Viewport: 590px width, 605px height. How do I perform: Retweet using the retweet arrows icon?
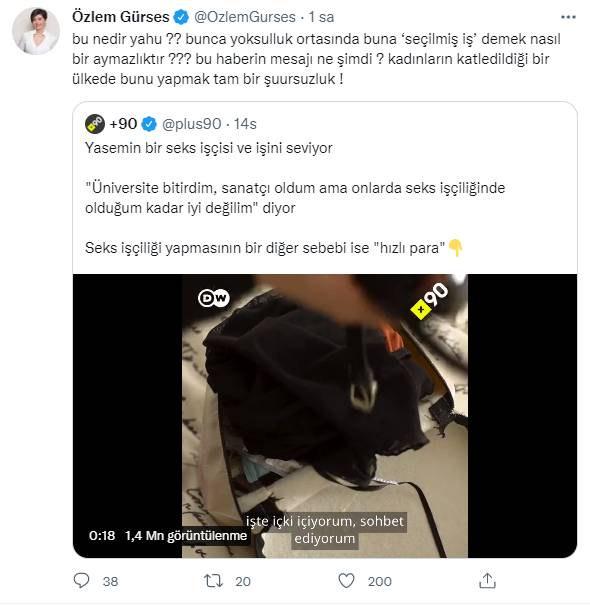click(x=213, y=581)
